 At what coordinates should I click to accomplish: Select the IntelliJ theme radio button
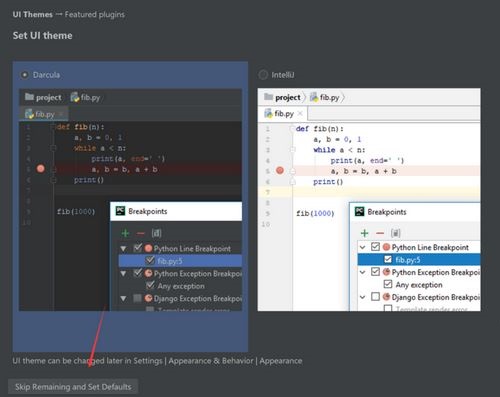[x=263, y=75]
